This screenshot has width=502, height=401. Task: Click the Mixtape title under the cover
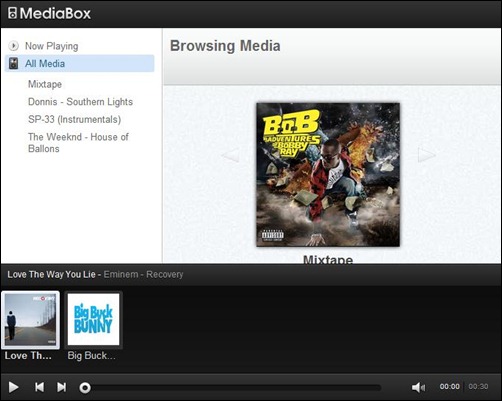[328, 259]
